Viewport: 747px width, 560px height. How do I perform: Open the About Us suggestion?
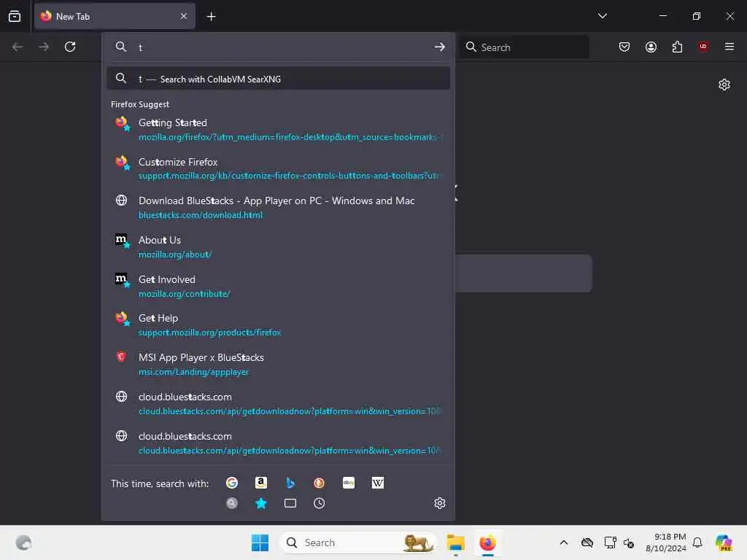coord(279,246)
